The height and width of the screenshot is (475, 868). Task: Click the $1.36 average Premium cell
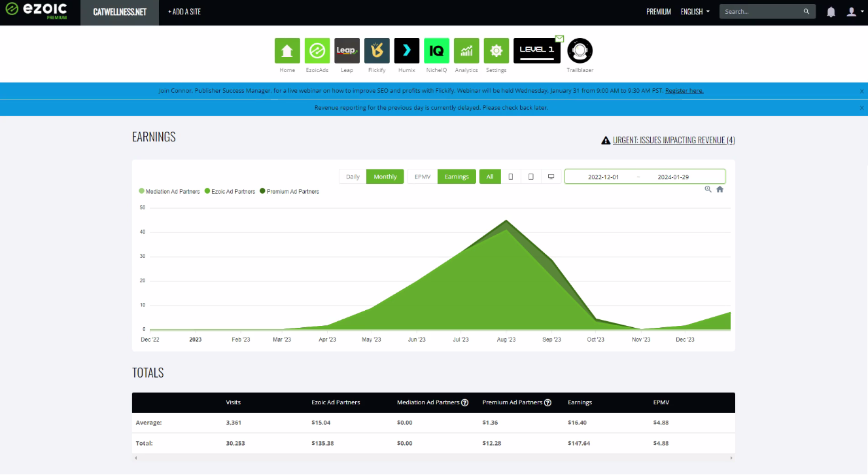click(490, 423)
